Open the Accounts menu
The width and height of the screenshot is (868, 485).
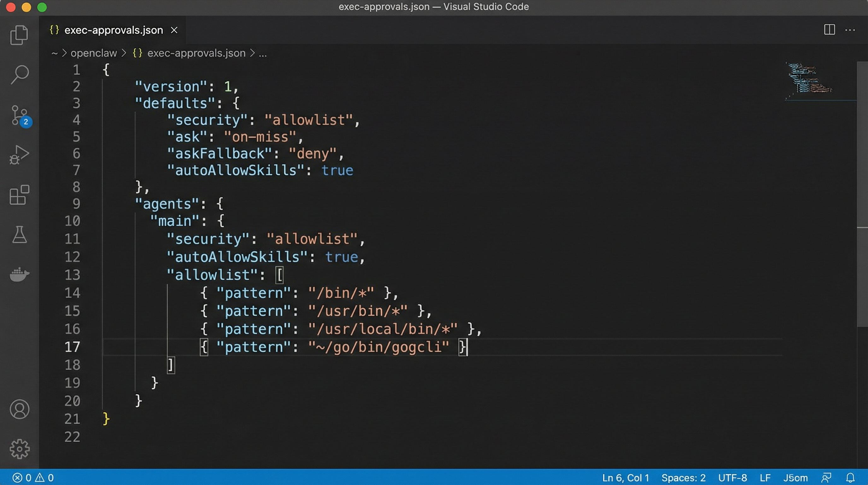tap(19, 409)
